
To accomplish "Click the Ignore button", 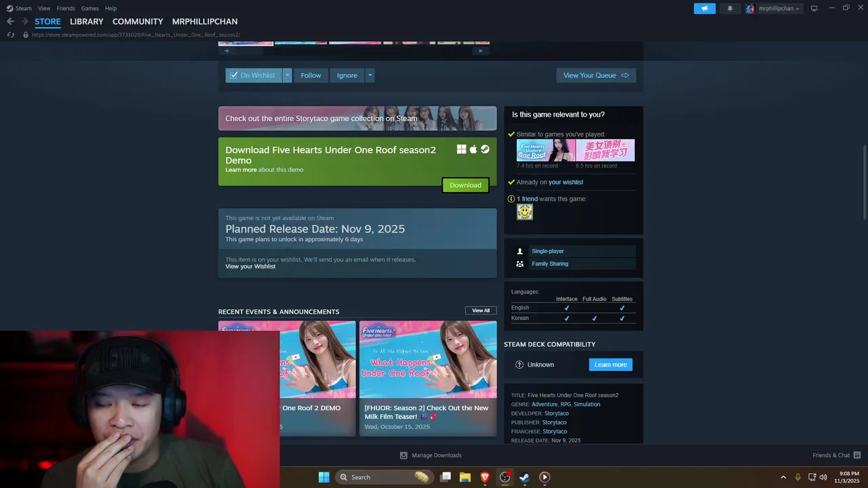I will pos(347,75).
